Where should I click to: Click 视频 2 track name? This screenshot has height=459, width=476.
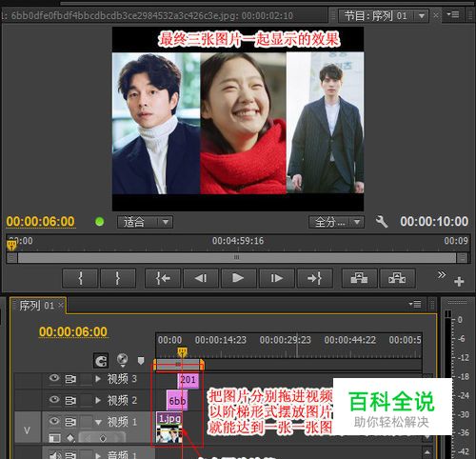point(122,401)
